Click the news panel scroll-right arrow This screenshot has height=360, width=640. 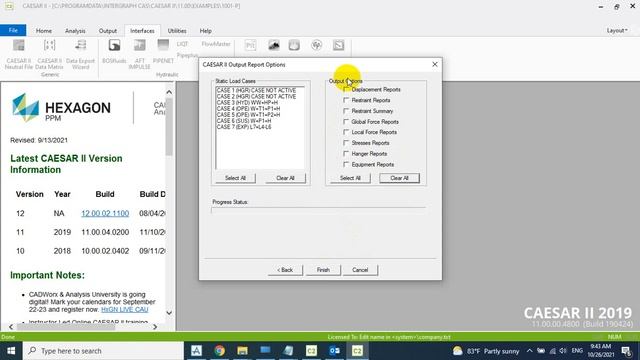[x=155, y=327]
